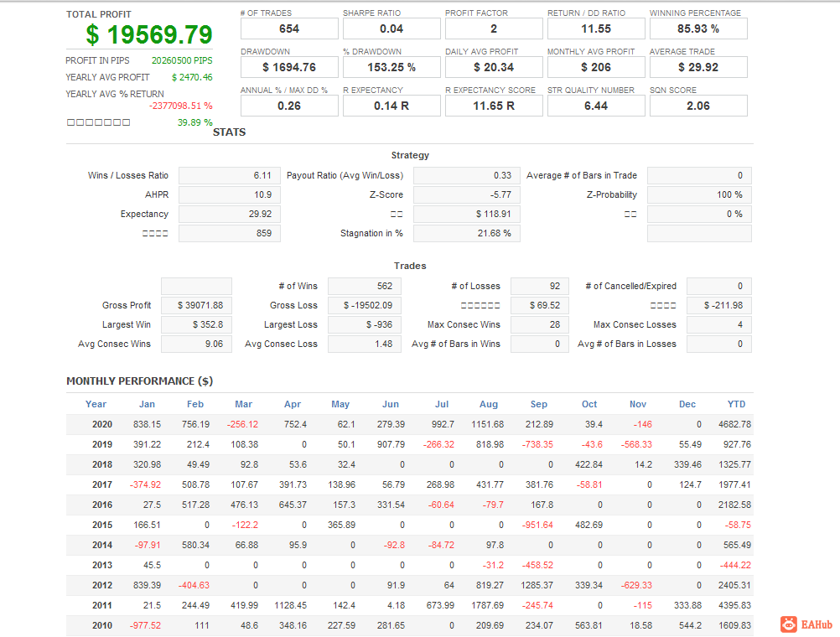Click the Stagnation in % field 21.68 %
Screen dimensions: 840x637
coord(467,234)
